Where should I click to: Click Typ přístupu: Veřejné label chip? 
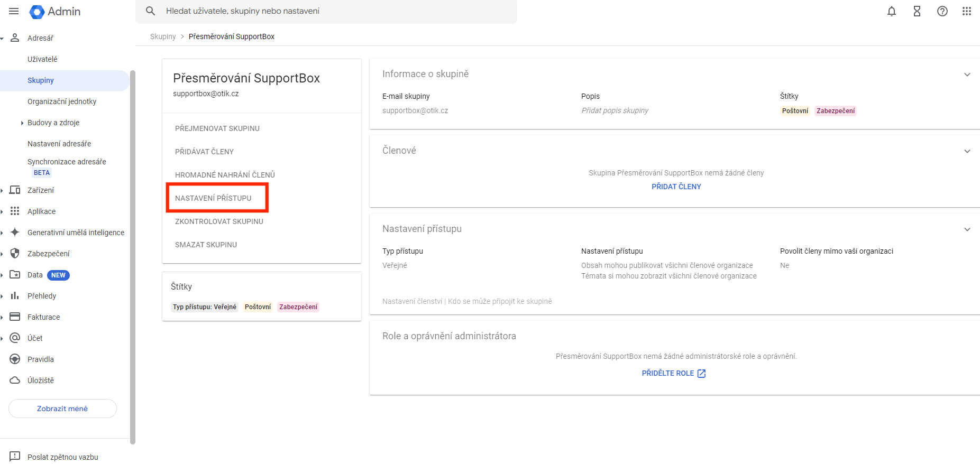tap(205, 307)
